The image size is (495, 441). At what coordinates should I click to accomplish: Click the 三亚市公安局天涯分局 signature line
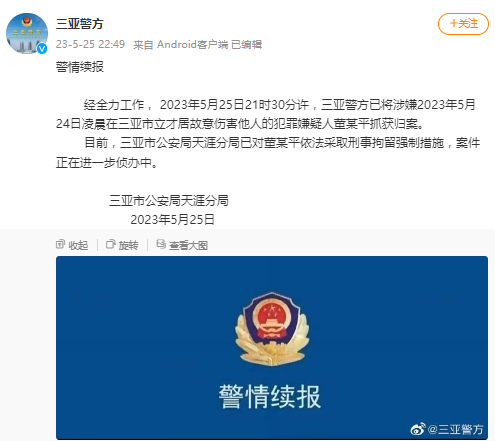(169, 201)
